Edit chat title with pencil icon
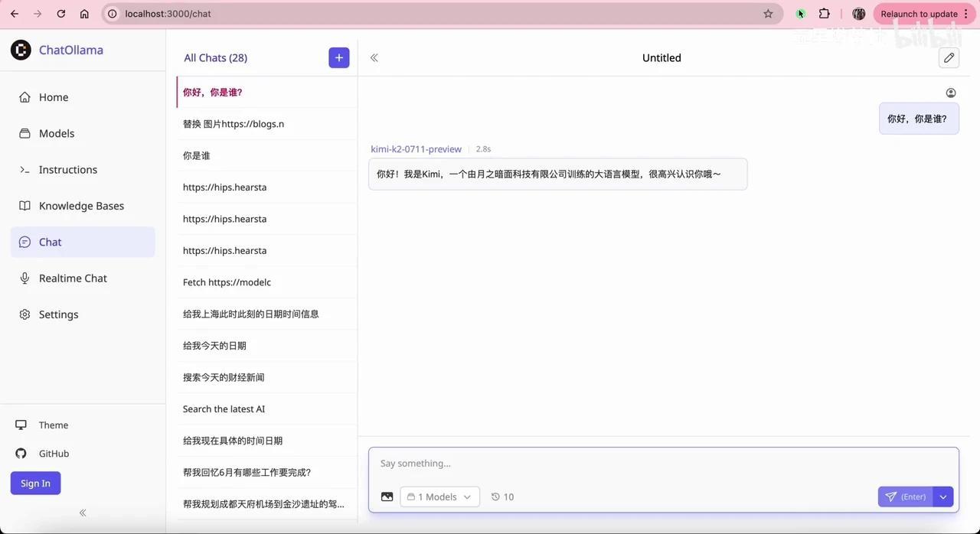This screenshot has height=534, width=980. (949, 57)
